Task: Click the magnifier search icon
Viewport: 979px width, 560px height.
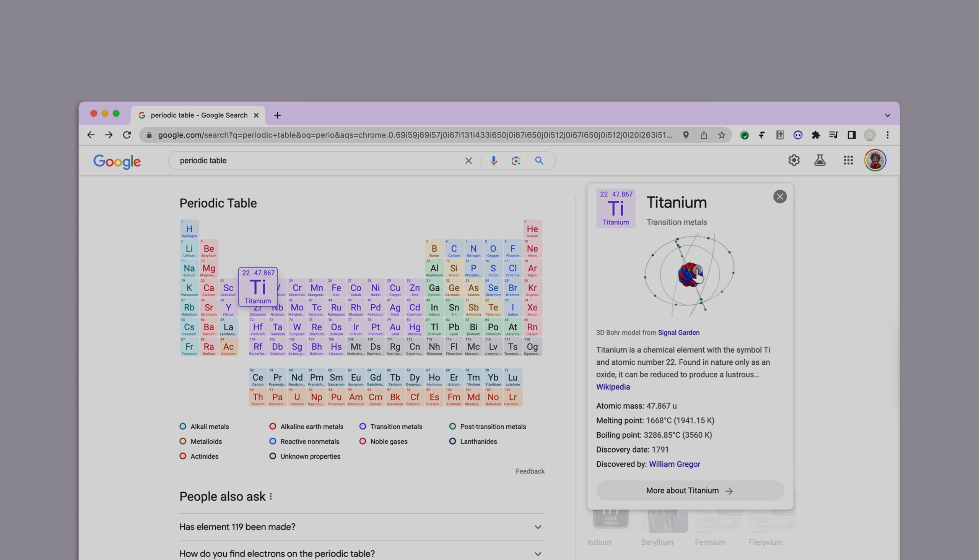Action: [x=539, y=161]
